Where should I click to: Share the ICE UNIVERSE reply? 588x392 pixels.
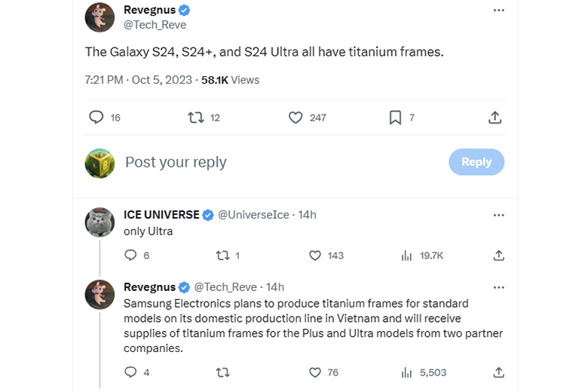pos(498,256)
